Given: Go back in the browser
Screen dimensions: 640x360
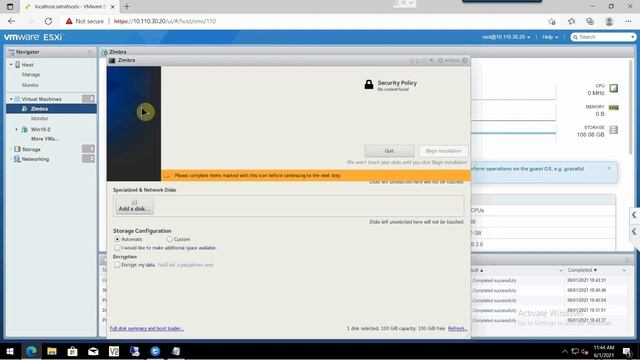Looking at the screenshot, I should tap(11, 21).
